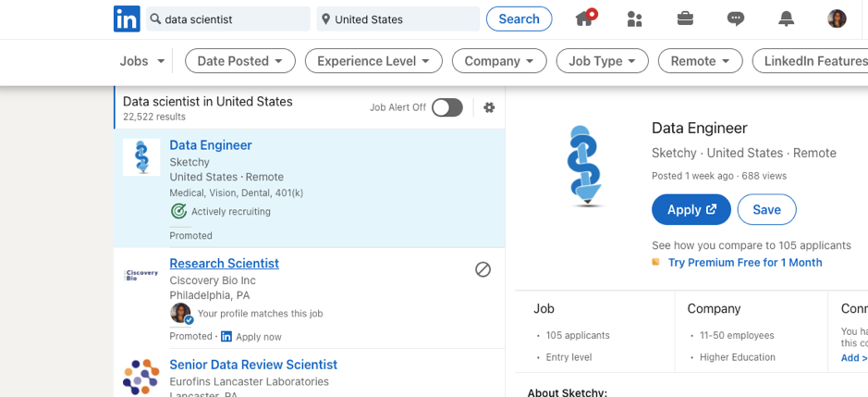Open the Senior Data Review Scientist link
Image resolution: width=868 pixels, height=397 pixels.
(253, 365)
